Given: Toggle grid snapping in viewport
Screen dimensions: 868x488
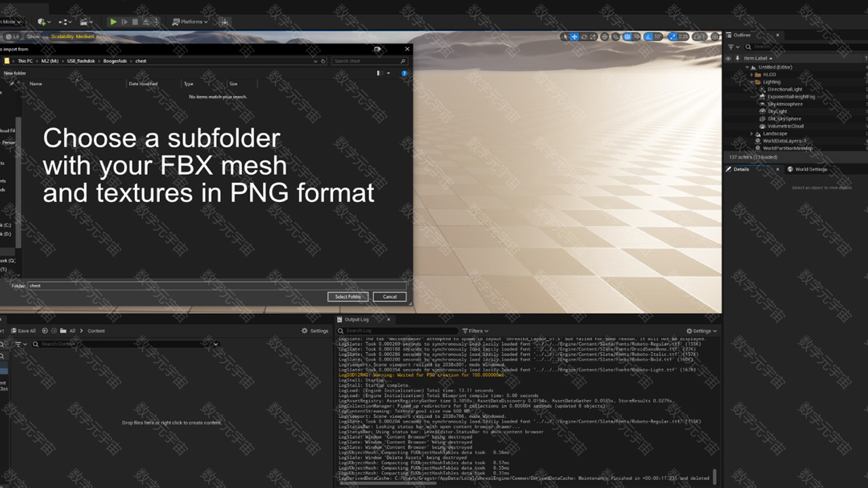Looking at the screenshot, I should click(x=627, y=37).
